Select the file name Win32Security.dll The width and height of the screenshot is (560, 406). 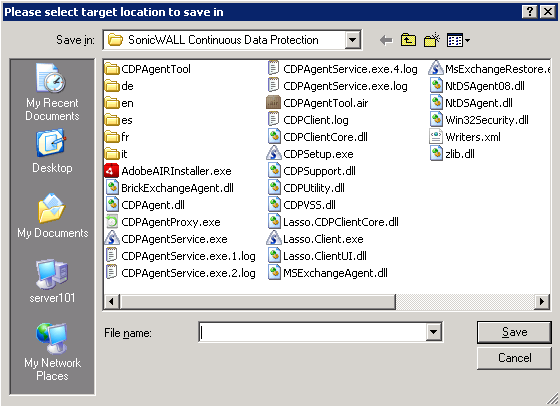click(487, 120)
